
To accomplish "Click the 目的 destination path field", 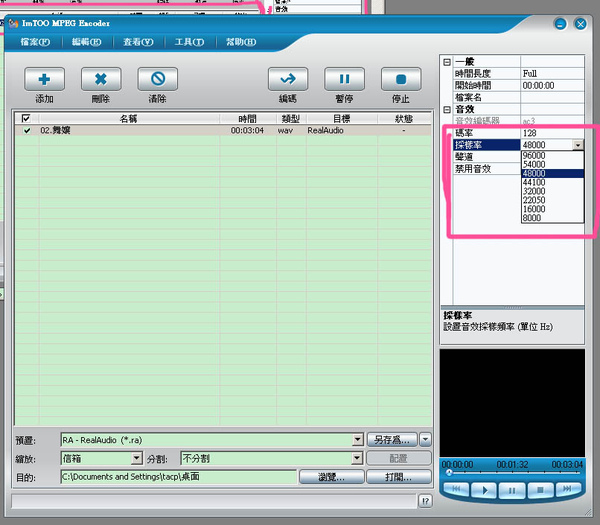I will point(178,477).
